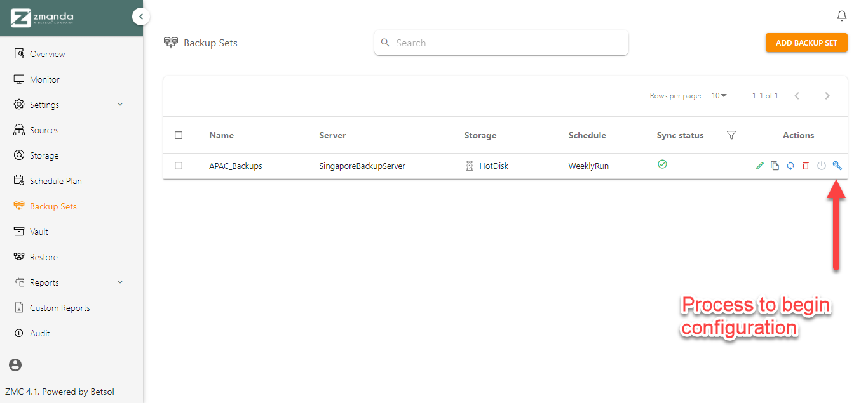Image resolution: width=868 pixels, height=403 pixels.
Task: Click the 1-1 of 1 pagination text
Action: (x=765, y=96)
